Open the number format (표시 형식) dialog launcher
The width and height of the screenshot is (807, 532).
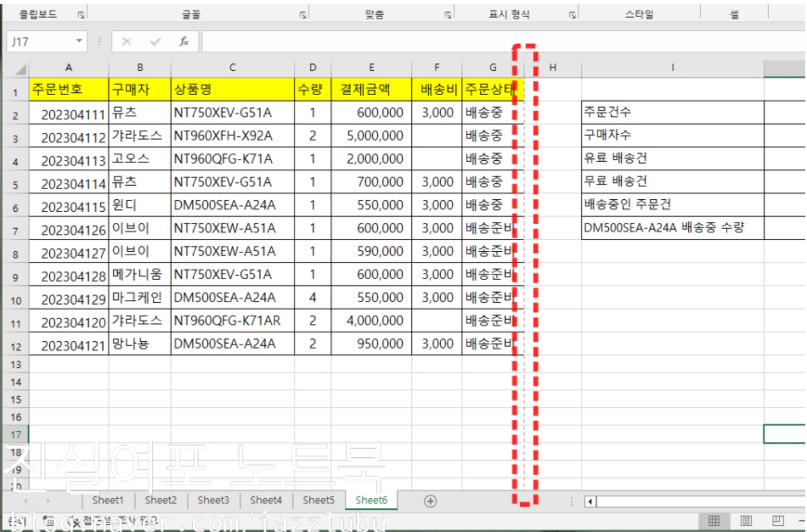click(573, 15)
